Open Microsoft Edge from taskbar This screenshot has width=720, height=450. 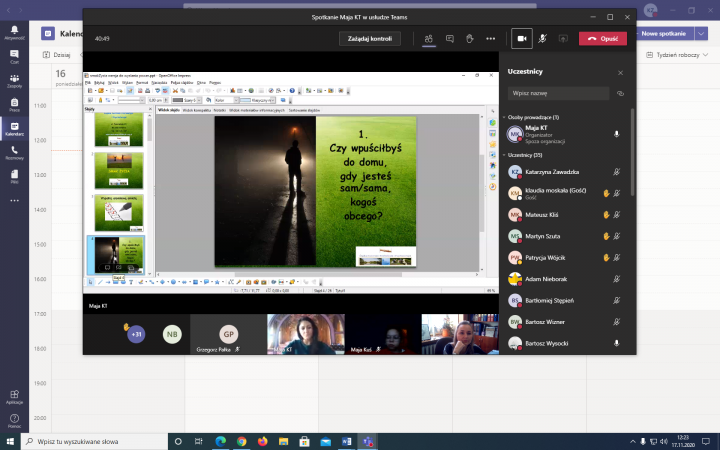pos(220,441)
